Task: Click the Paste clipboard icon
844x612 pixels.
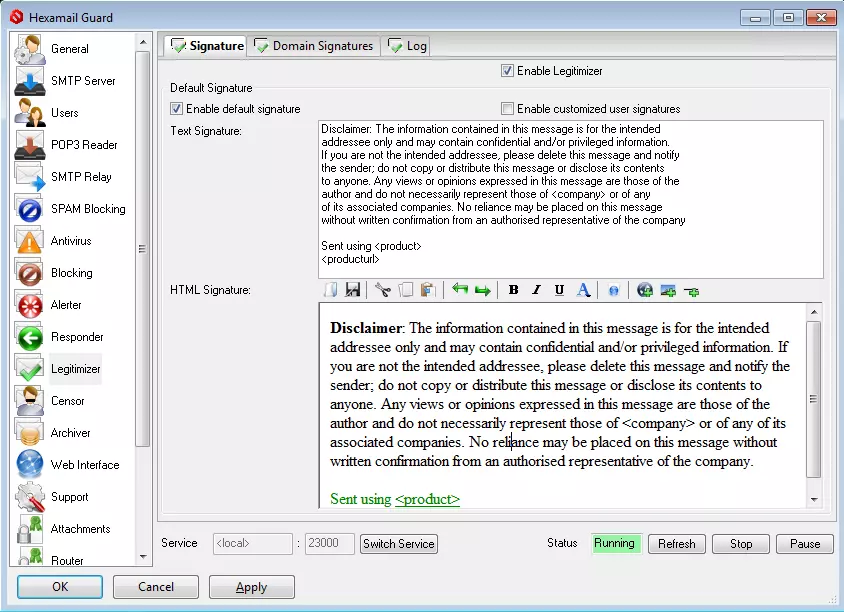Action: coord(428,290)
